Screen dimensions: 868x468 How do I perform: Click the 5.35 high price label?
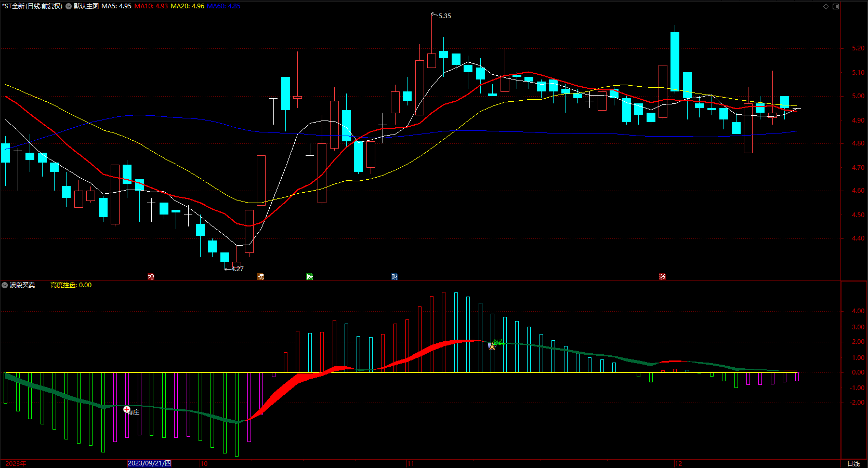pos(445,16)
